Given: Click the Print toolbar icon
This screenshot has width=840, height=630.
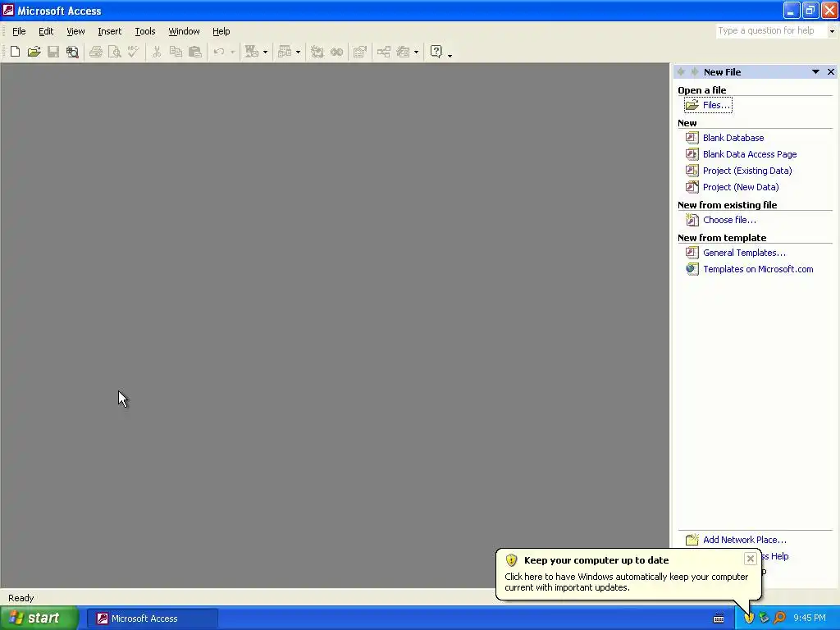Looking at the screenshot, I should [96, 52].
